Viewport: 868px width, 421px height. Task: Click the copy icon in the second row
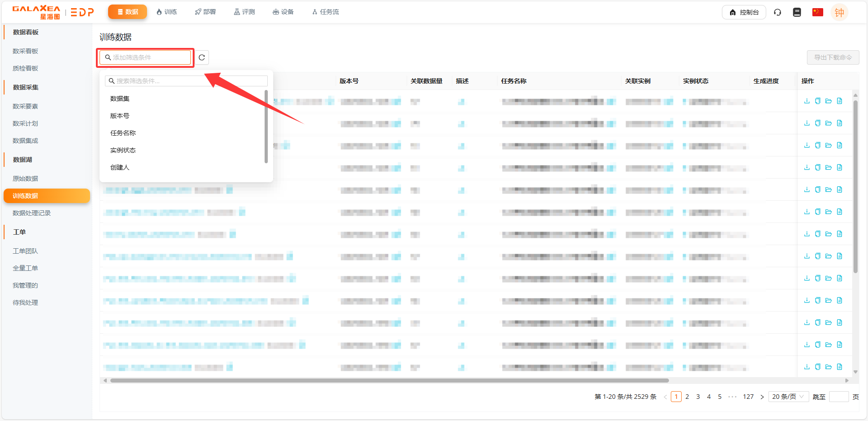click(x=817, y=123)
